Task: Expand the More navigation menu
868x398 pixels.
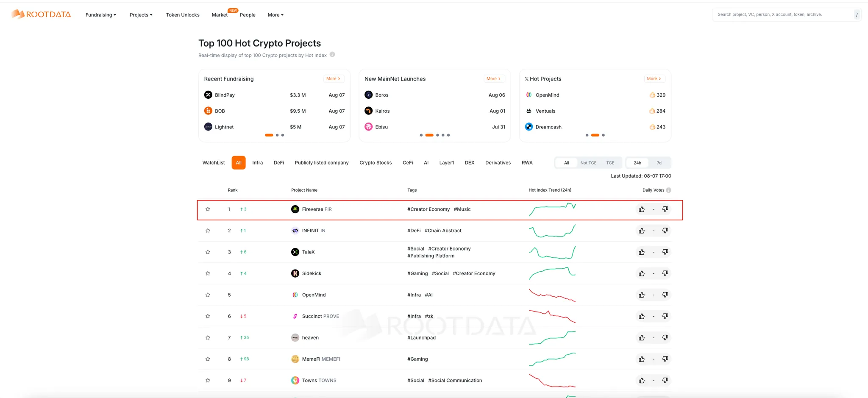Action: tap(275, 15)
